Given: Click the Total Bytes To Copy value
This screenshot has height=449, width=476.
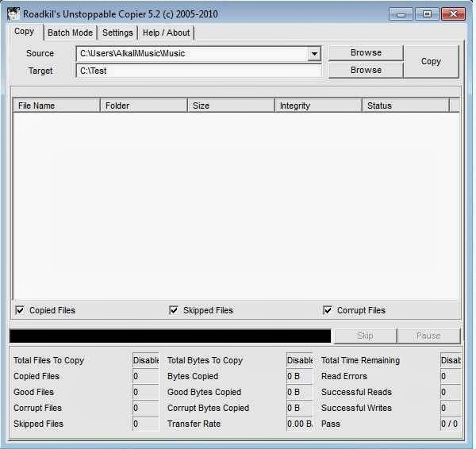Looking at the screenshot, I should [300, 360].
